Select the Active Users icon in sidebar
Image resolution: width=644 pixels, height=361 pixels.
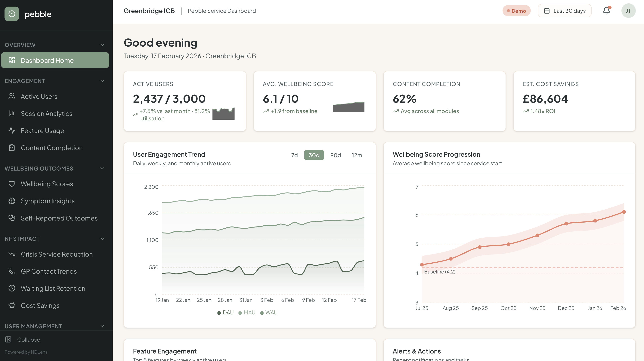(12, 96)
